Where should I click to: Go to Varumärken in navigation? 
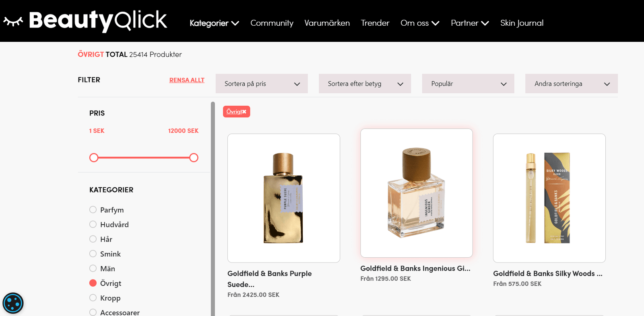(327, 23)
